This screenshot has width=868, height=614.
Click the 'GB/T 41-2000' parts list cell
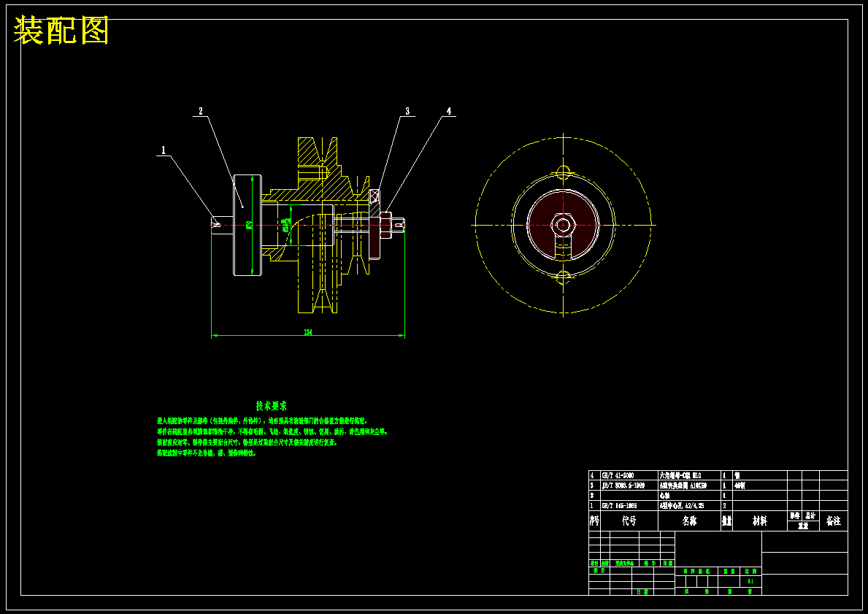[x=629, y=475]
